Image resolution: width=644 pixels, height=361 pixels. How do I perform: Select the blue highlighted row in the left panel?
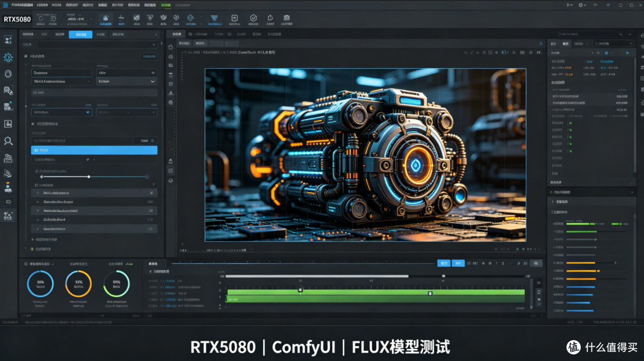point(94,150)
